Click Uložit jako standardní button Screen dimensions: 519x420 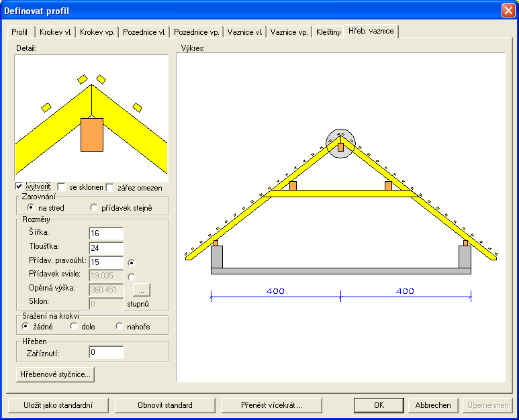click(x=58, y=405)
